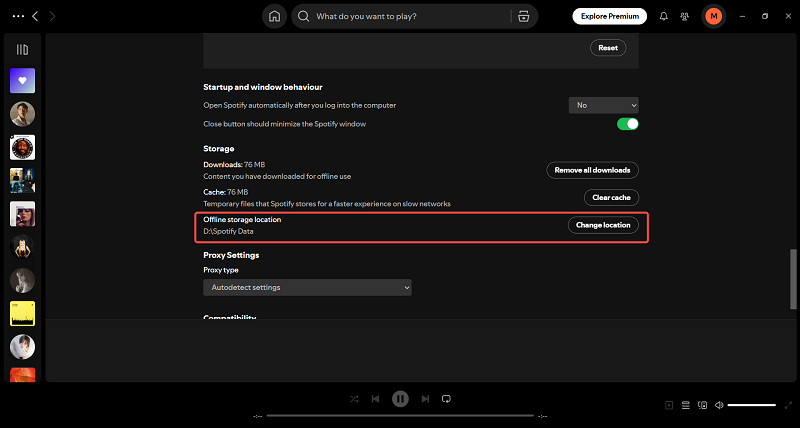Open the three-dot application menu
This screenshot has width=800, height=428.
(14, 17)
